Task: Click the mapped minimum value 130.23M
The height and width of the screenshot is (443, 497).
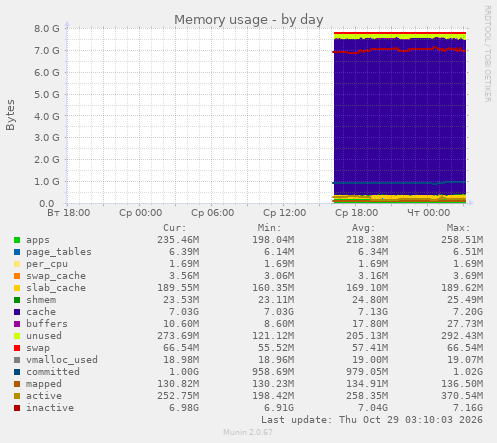Action: pos(273,384)
